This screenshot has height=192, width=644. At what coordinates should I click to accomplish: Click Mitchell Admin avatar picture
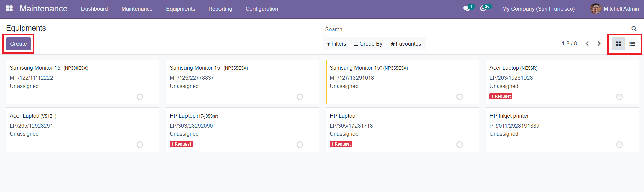pos(596,9)
